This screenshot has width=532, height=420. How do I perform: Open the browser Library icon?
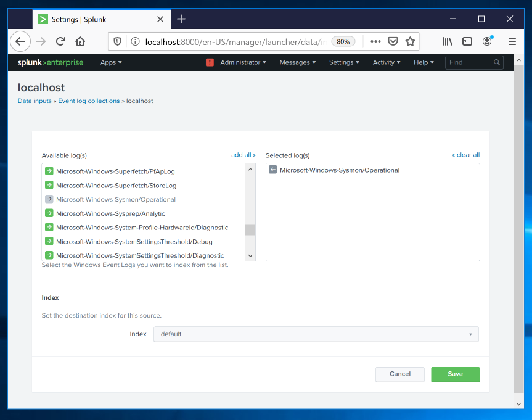pyautogui.click(x=448, y=41)
